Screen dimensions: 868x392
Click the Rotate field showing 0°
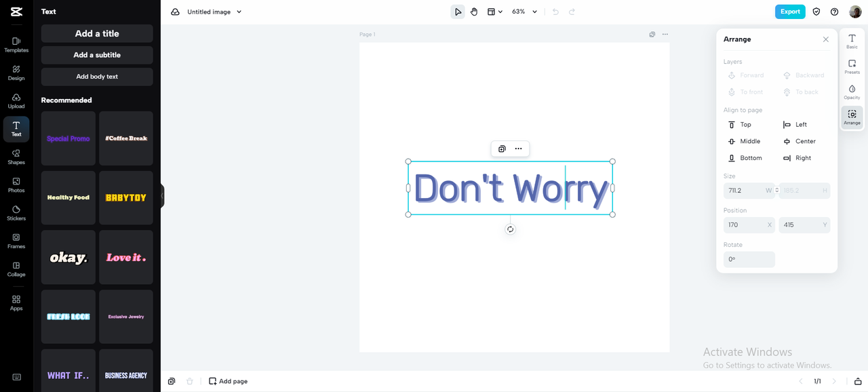coord(749,259)
